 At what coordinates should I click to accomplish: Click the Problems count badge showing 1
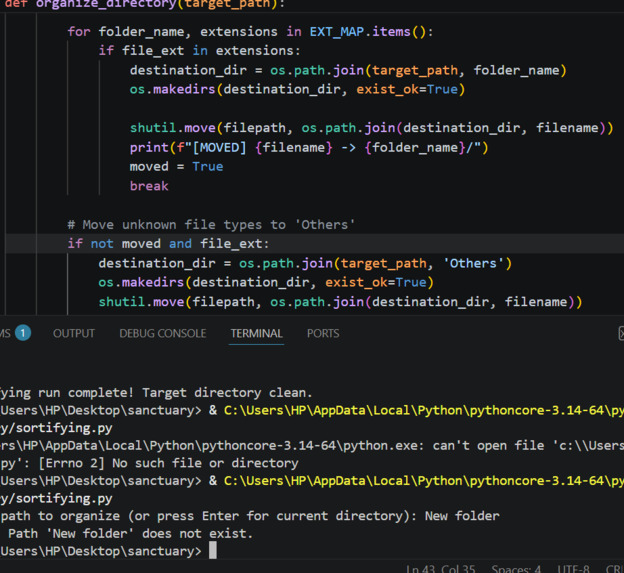(x=23, y=333)
